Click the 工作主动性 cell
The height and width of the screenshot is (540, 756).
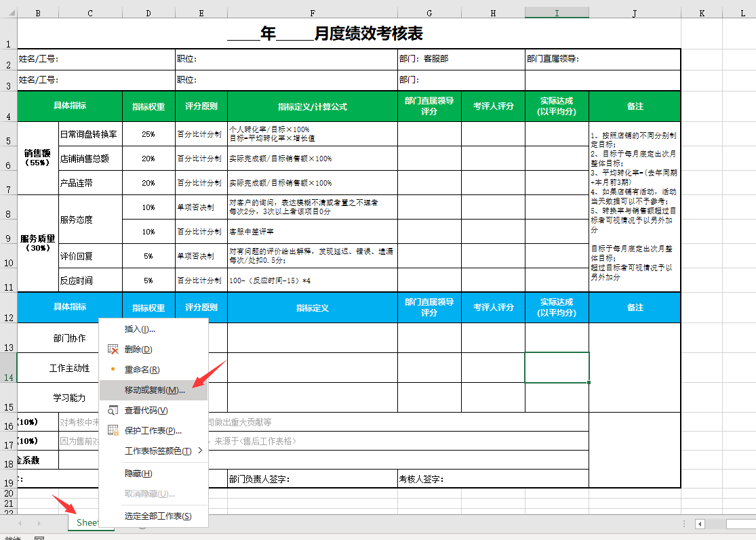(x=70, y=368)
